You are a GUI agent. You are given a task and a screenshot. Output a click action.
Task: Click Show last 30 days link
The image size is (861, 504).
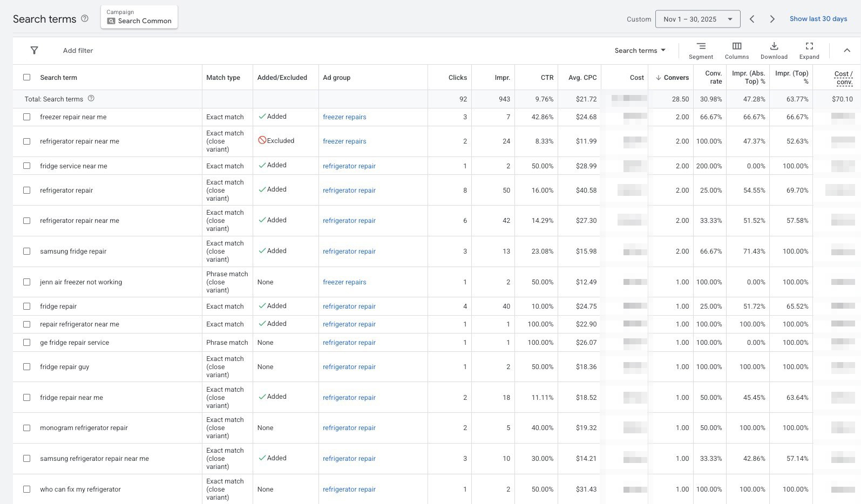point(818,19)
